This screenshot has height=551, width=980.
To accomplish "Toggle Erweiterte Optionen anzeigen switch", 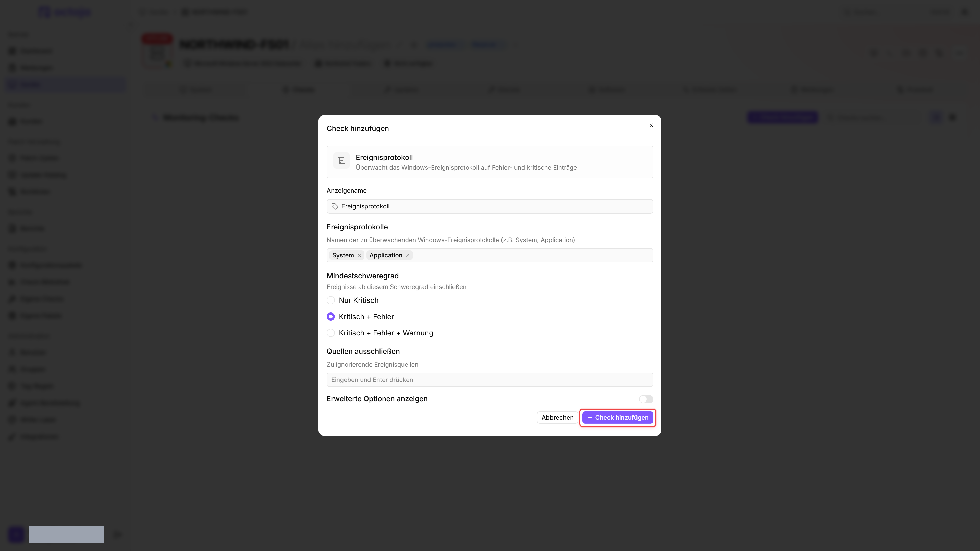I will tap(646, 399).
